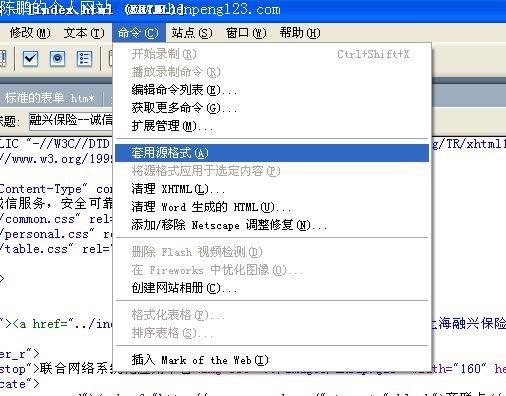This screenshot has width=506, height=396.
Task: Choose 获取更多命令(G)... menu entry
Action: coord(272,108)
